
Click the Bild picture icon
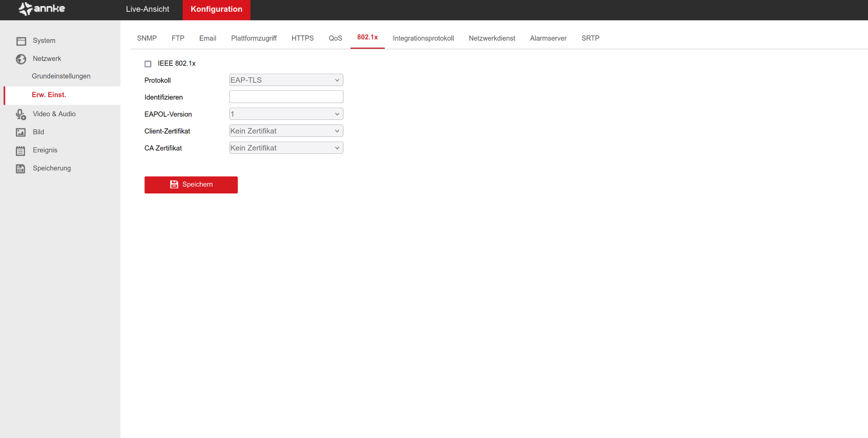tap(21, 132)
